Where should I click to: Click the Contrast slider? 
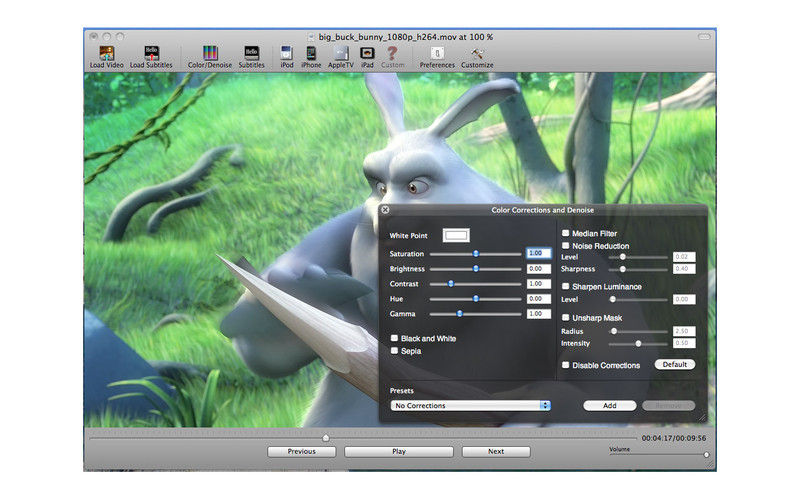[x=475, y=284]
